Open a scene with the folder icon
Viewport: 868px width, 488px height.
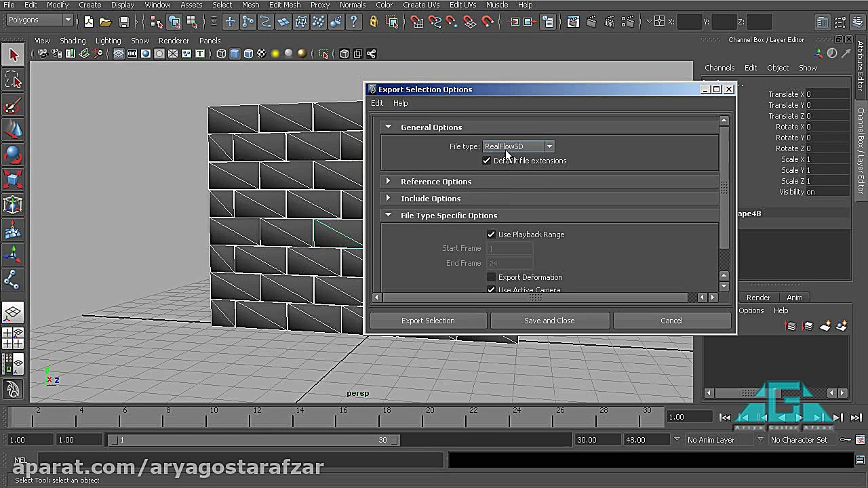[105, 22]
